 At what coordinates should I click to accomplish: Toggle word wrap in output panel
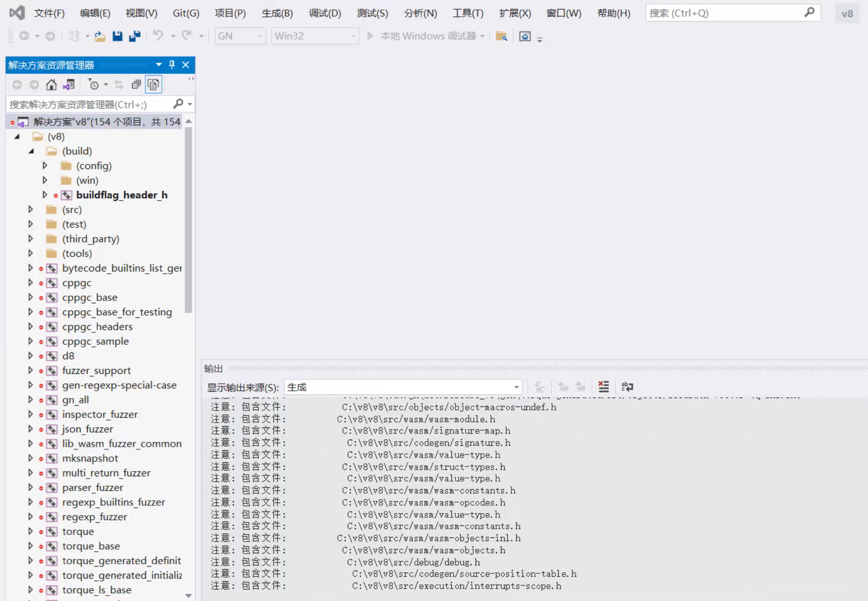click(x=627, y=386)
